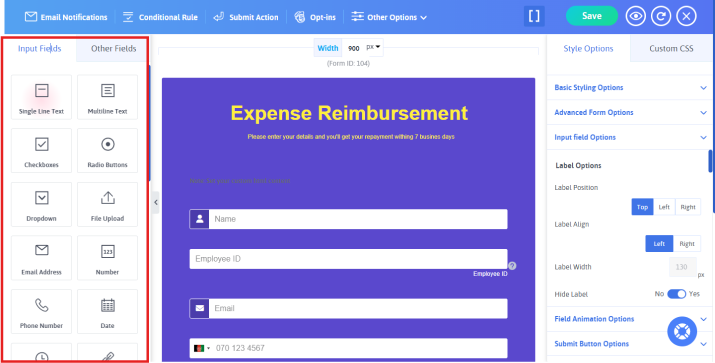
Task: Open the width unit px dropdown
Action: [x=373, y=47]
